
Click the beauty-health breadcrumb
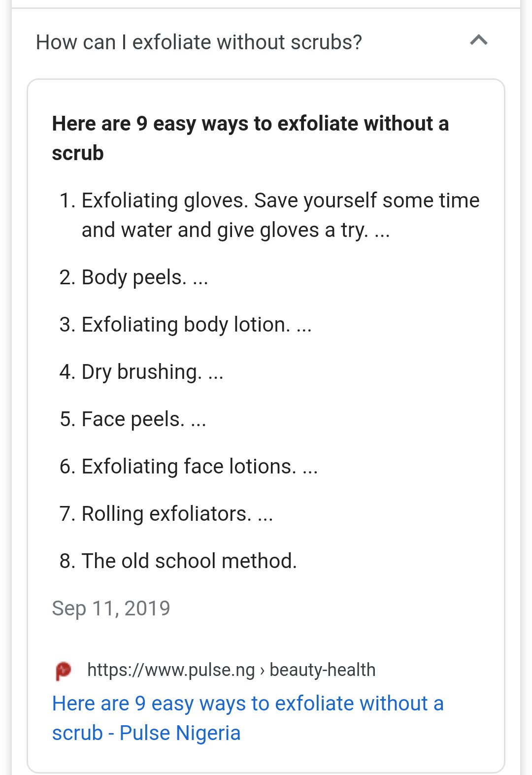[x=322, y=670]
